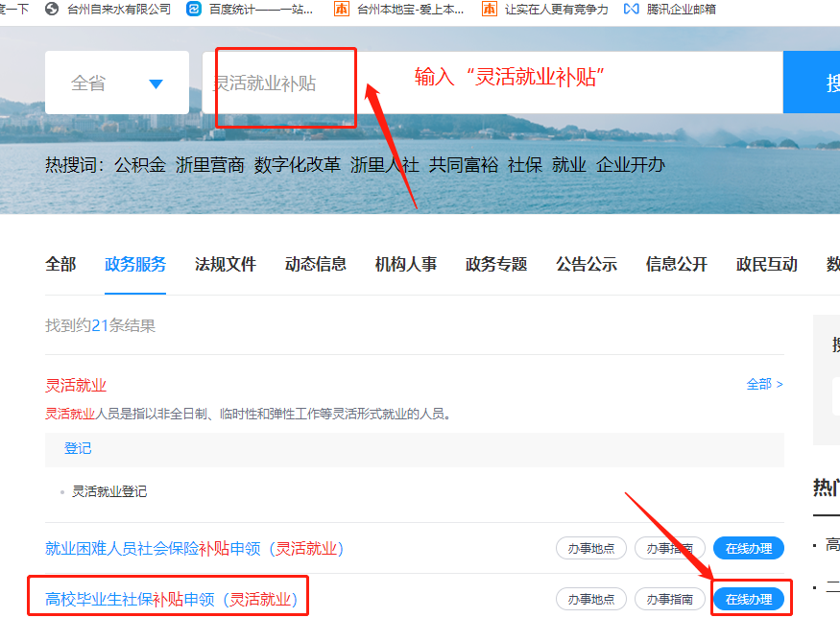Click hot search term 公积金

140,165
